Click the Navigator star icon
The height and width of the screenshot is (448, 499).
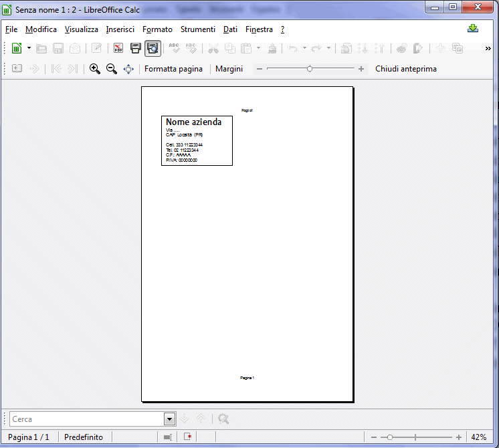440,48
